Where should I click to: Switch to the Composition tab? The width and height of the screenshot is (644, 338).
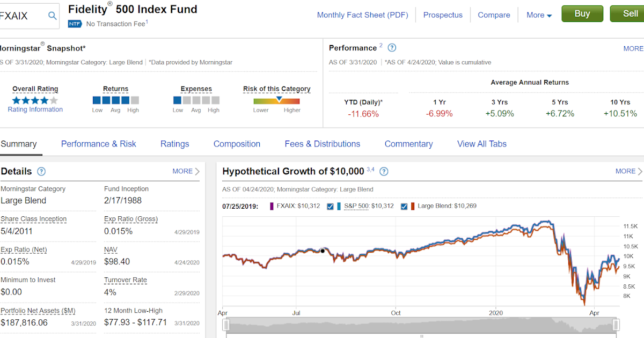pyautogui.click(x=237, y=144)
